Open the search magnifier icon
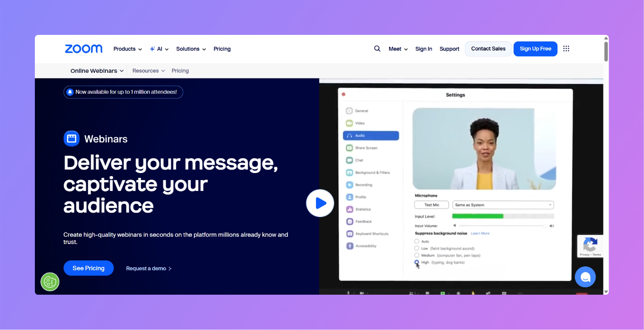The height and width of the screenshot is (330, 644). pos(377,49)
